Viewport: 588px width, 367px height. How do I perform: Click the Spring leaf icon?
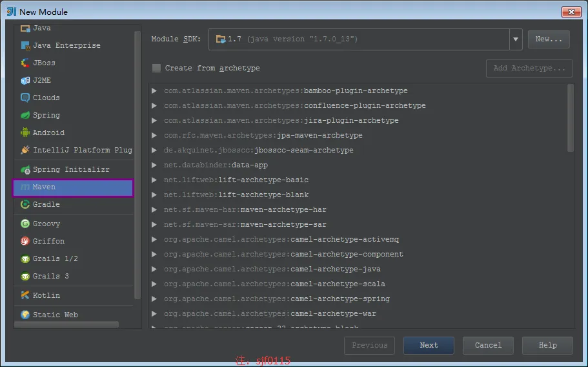[x=25, y=115]
